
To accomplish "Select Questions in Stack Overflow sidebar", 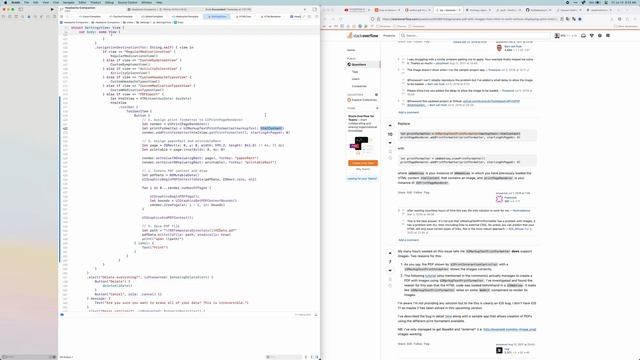I will (363, 64).
